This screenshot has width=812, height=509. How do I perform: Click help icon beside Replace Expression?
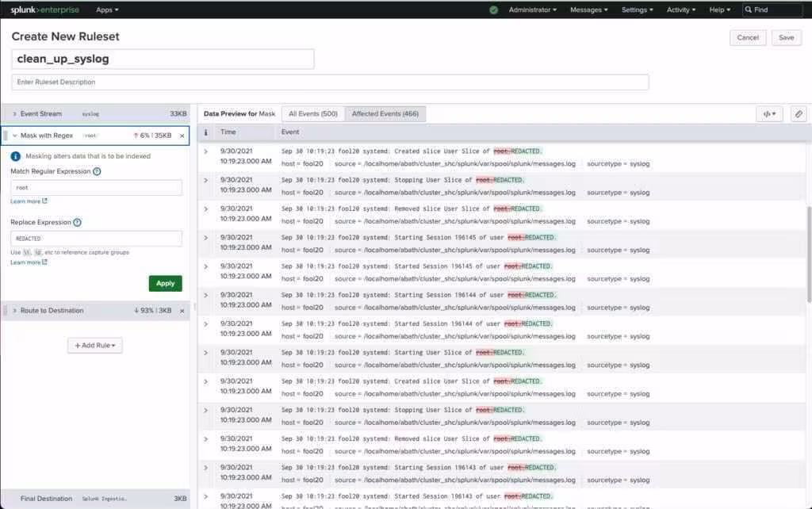[77, 223]
